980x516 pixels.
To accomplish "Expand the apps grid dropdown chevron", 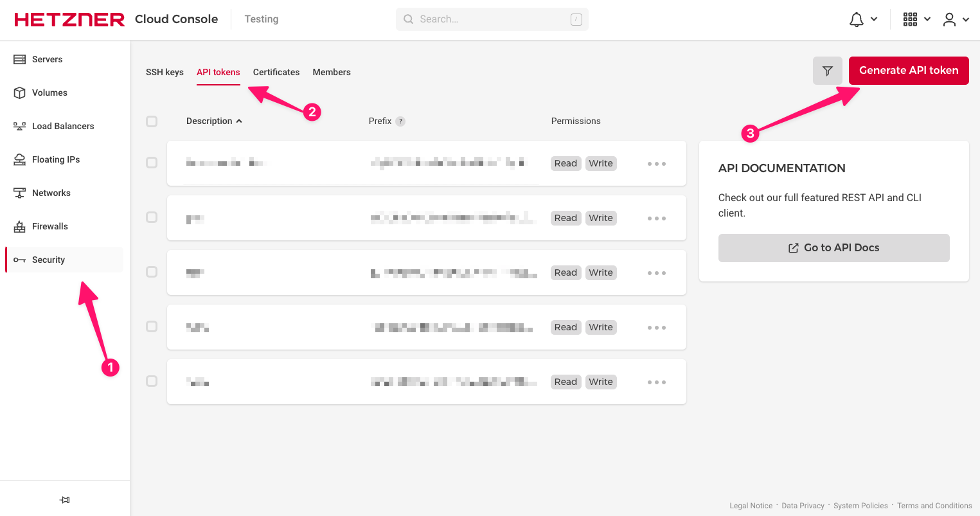I will (927, 19).
